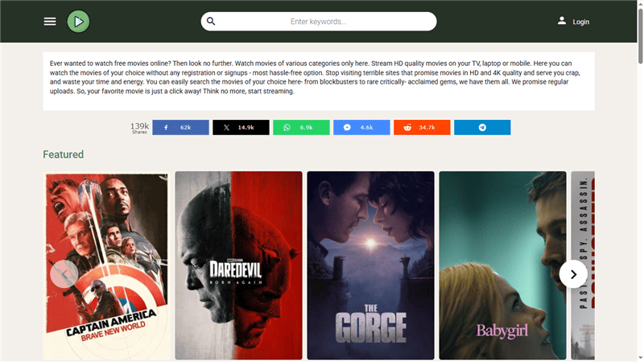This screenshot has width=644, height=362.
Task: Advance the Featured carousel with next arrow
Action: 573,274
